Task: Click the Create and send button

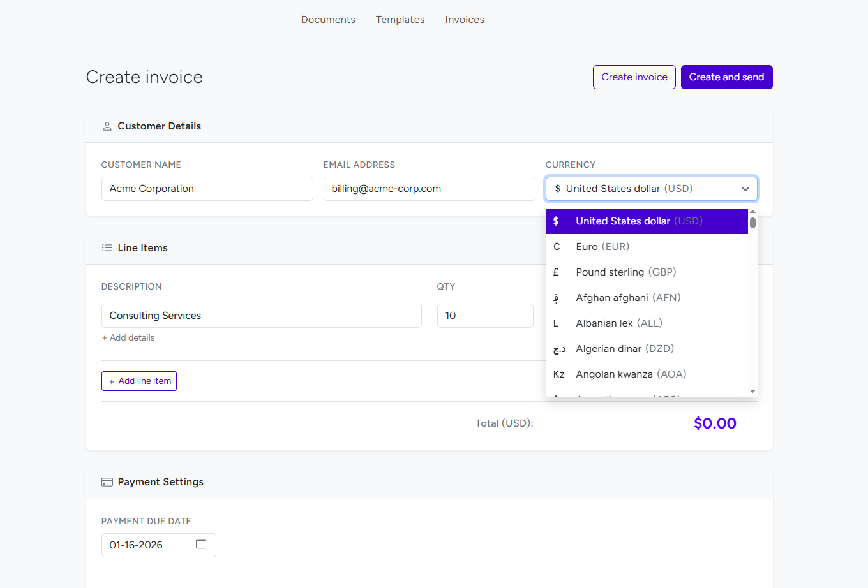Action: click(x=726, y=77)
